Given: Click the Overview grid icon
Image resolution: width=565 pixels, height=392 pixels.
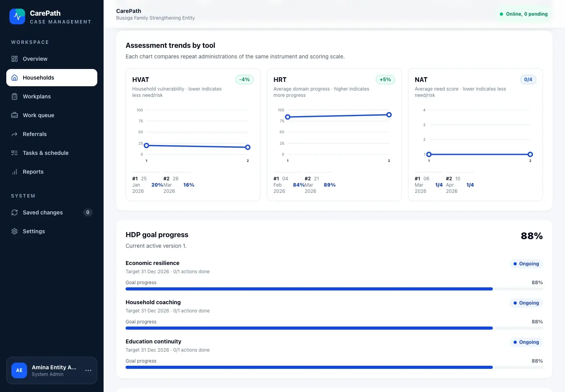Looking at the screenshot, I should coord(15,59).
